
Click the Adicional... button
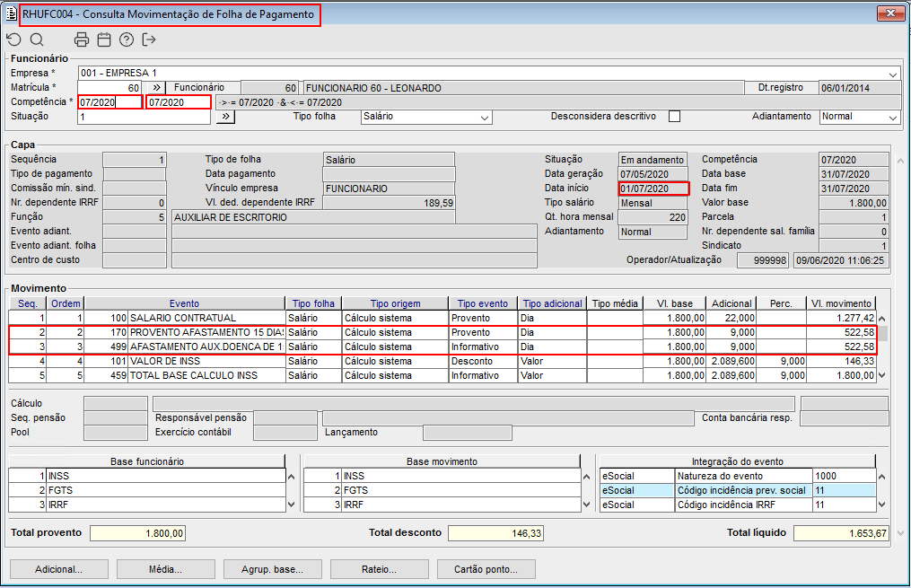(58, 569)
